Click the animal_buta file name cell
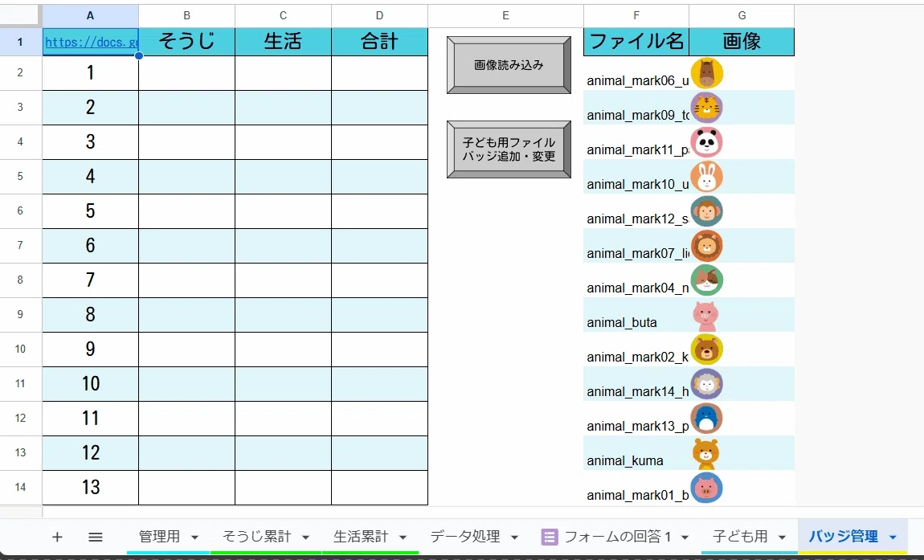The width and height of the screenshot is (924, 560). 636,315
